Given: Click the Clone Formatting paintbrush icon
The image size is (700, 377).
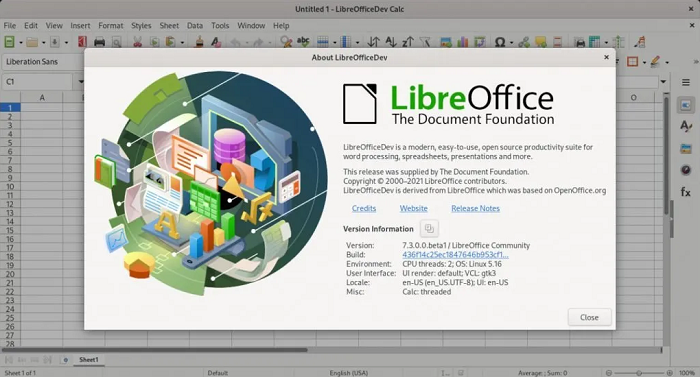Looking at the screenshot, I should click(200, 42).
